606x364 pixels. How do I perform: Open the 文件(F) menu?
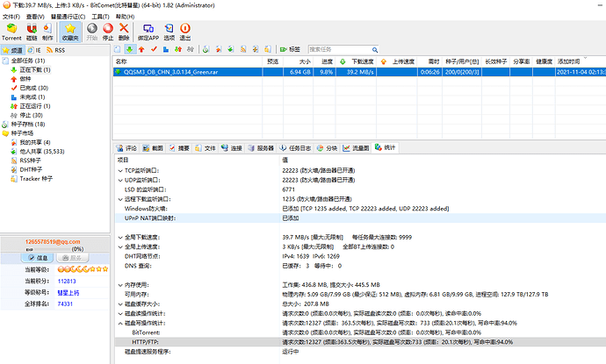tap(11, 17)
